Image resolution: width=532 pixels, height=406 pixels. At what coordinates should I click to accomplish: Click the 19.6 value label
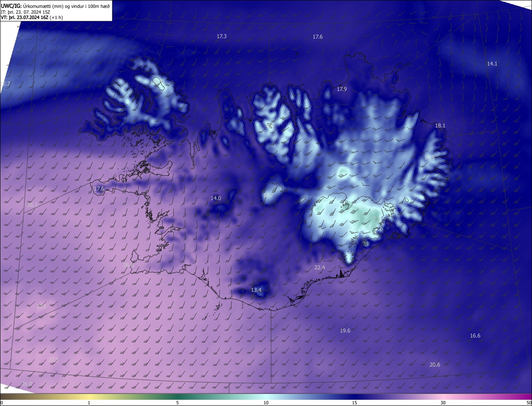[345, 331]
